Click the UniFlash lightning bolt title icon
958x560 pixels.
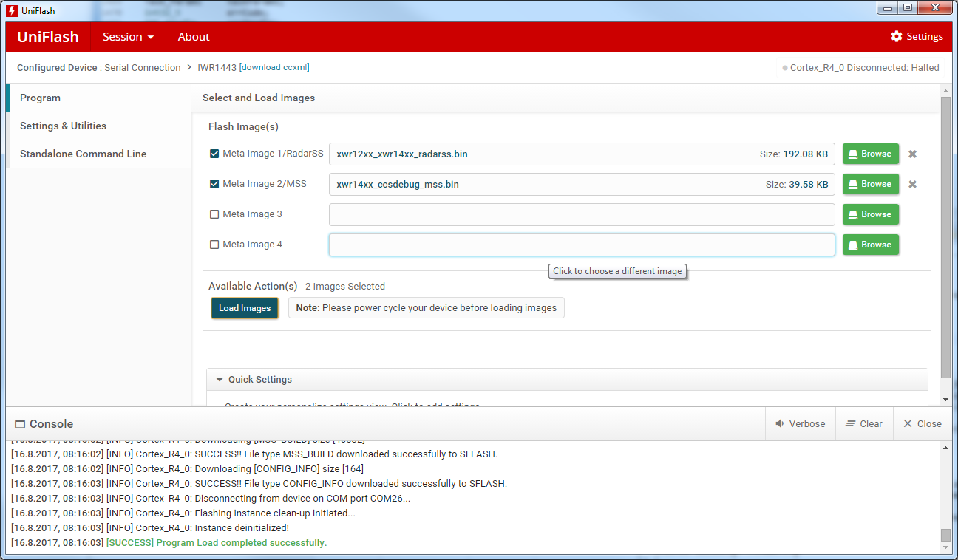point(12,10)
